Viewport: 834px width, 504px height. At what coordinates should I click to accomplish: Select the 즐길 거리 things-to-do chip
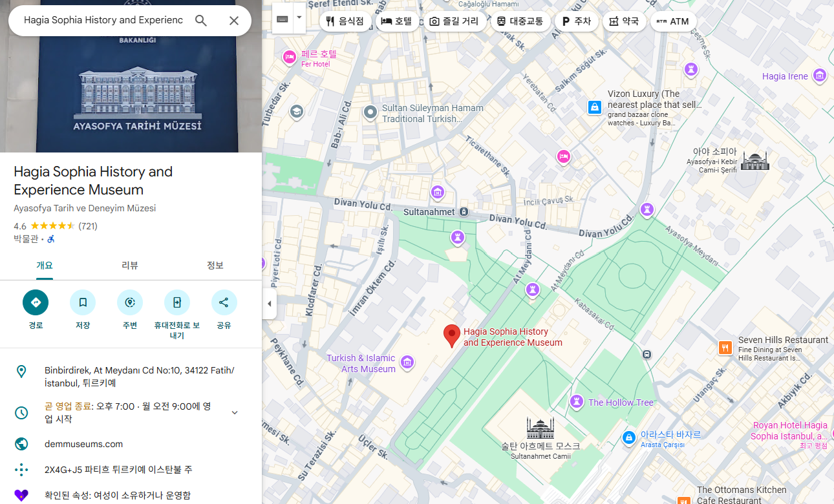(x=454, y=21)
